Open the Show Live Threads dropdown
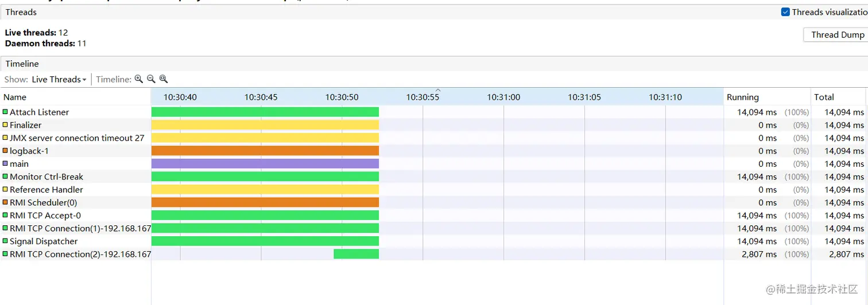 click(59, 79)
